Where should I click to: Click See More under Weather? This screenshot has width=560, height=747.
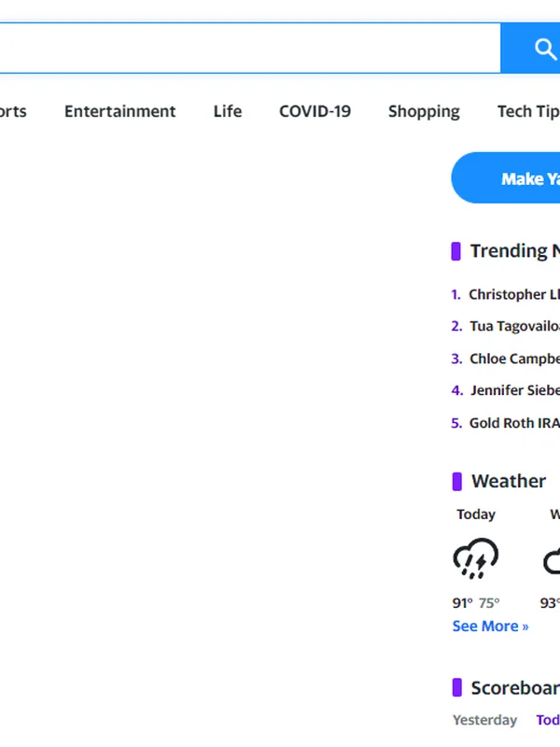click(489, 626)
